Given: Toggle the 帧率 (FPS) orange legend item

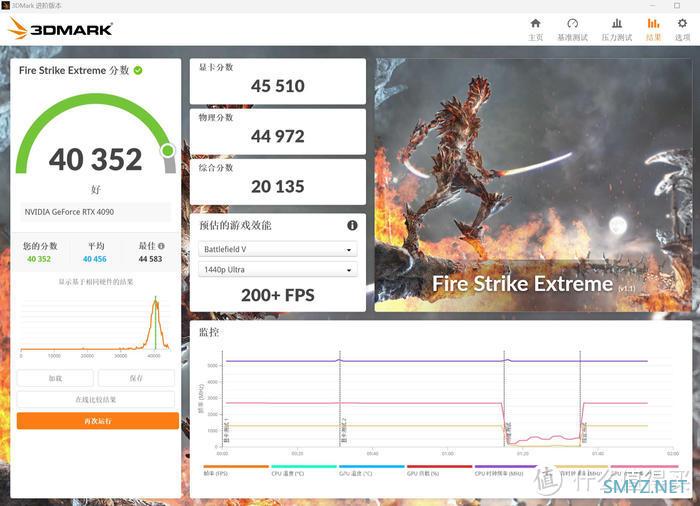Looking at the screenshot, I should pos(236,470).
